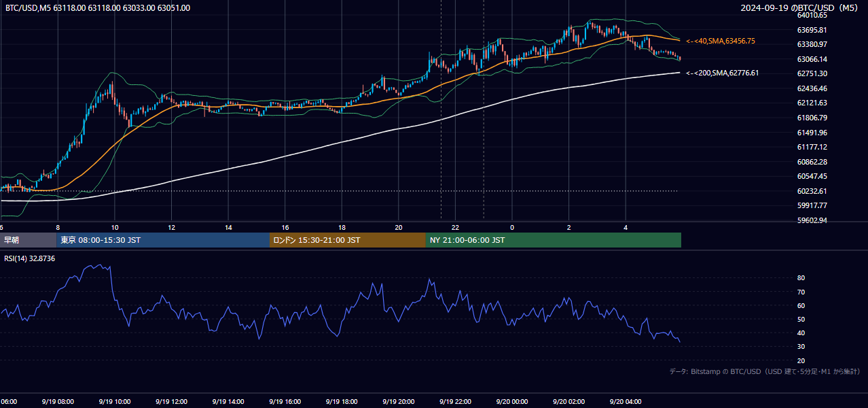
Task: Click the 9/19 16:00 date label
Action: point(285,402)
